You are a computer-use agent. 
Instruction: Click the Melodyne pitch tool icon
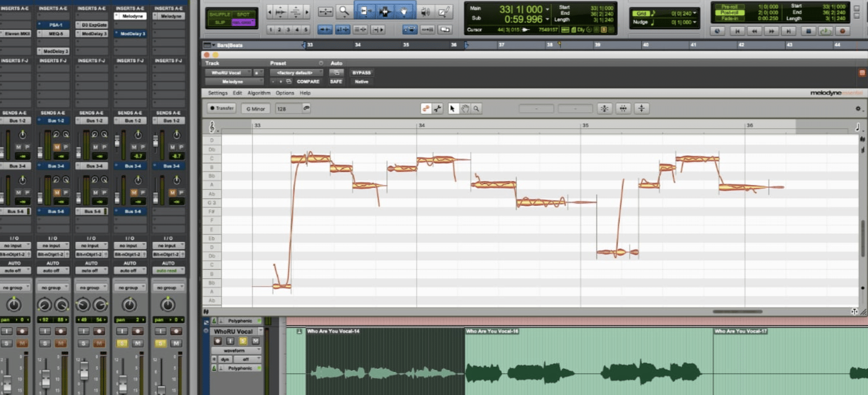tap(425, 109)
